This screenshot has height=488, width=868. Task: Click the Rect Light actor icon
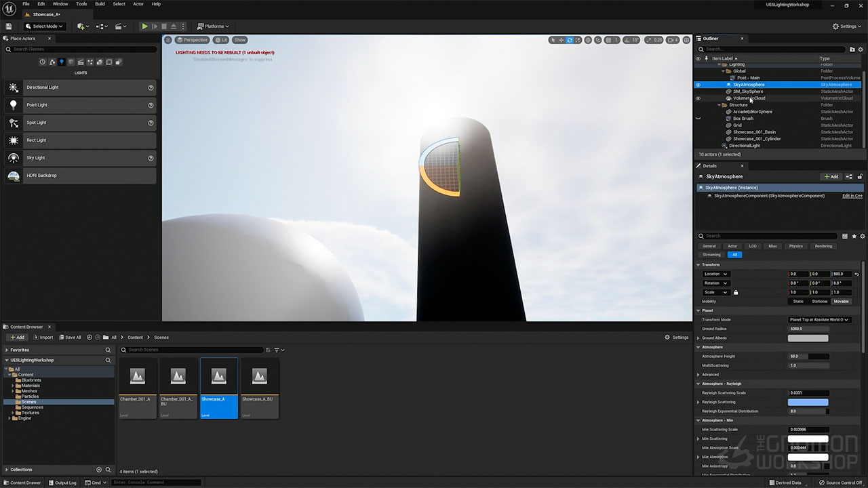(x=14, y=140)
